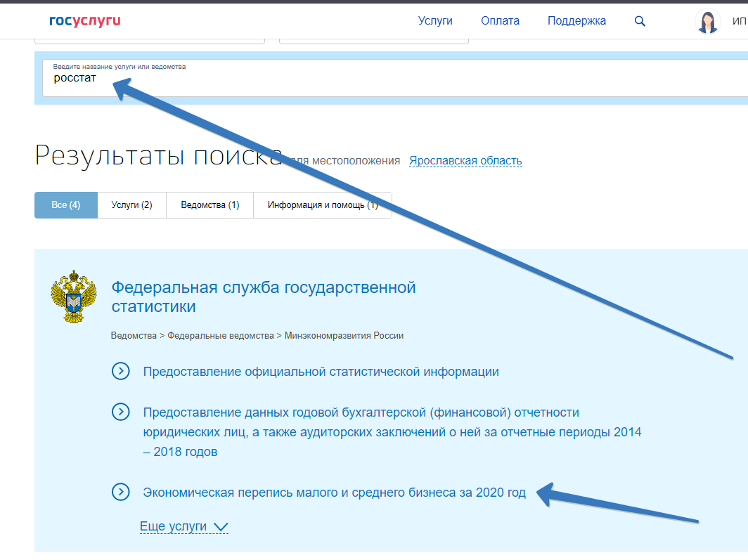
Task: Switch to Информация и помощь (1) tab
Action: point(323,205)
